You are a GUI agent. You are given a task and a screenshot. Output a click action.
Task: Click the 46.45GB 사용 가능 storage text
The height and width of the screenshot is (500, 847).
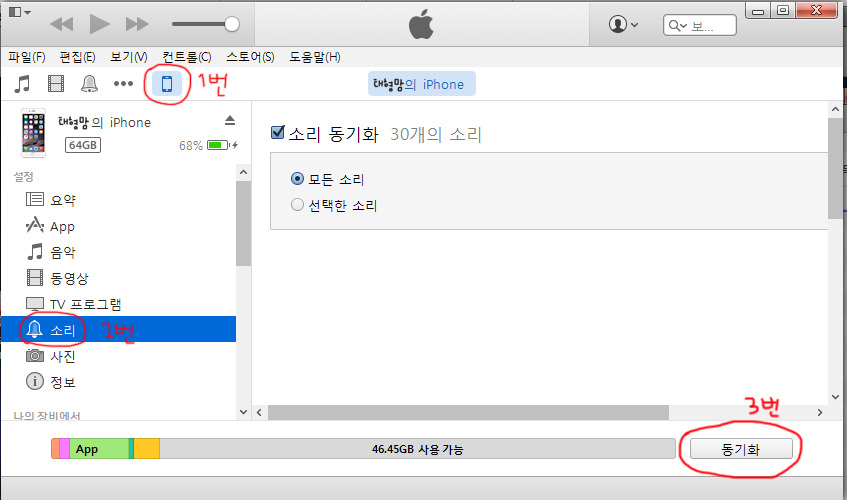(418, 449)
